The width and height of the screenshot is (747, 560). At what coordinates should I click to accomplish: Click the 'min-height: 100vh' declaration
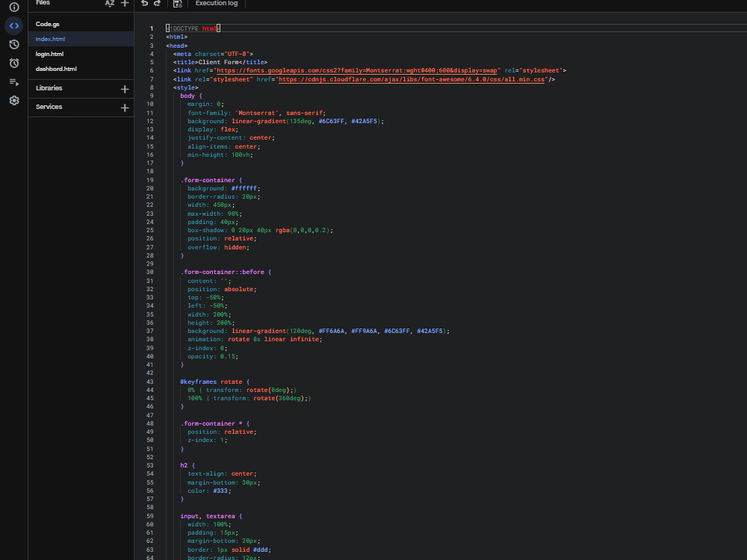[x=220, y=155]
